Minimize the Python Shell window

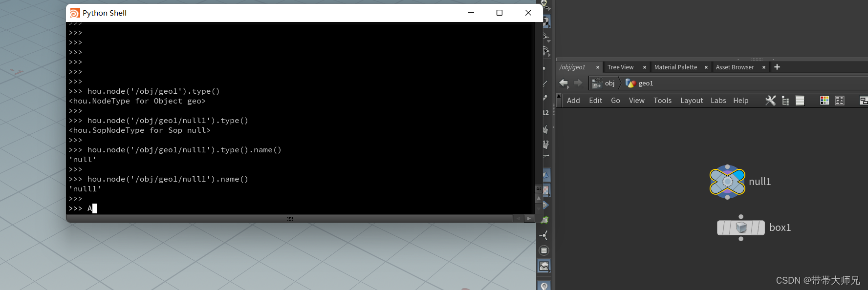pyautogui.click(x=471, y=13)
